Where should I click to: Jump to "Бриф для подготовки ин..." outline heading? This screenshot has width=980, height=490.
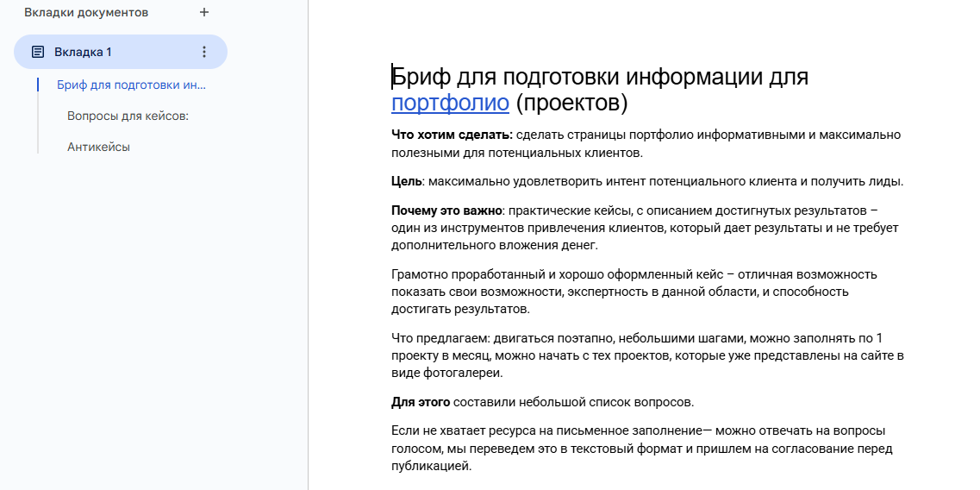131,85
